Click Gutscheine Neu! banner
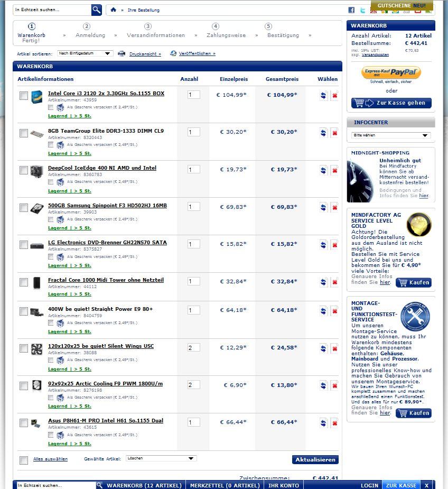This screenshot has width=448, height=489. 402,5
